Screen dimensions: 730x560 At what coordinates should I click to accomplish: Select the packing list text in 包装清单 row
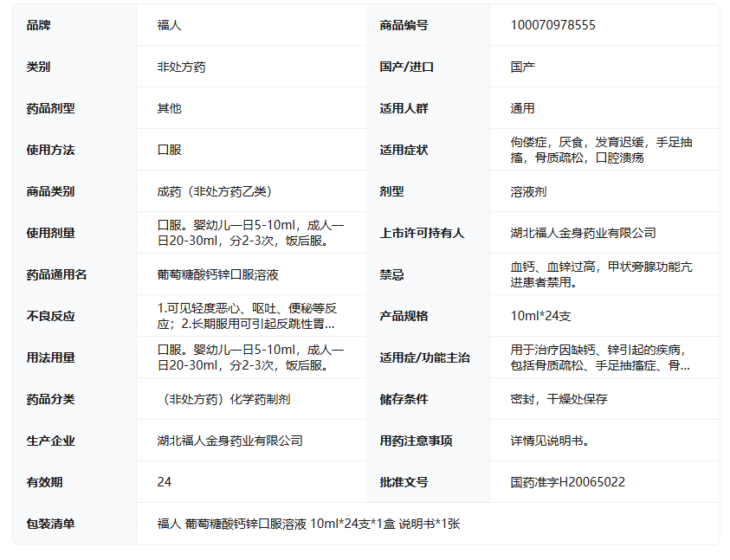(x=308, y=524)
